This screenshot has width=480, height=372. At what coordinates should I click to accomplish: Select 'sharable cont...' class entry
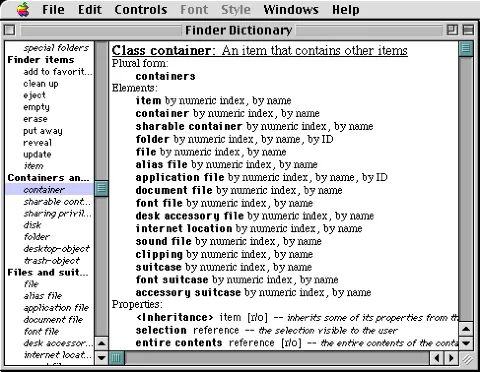point(57,202)
